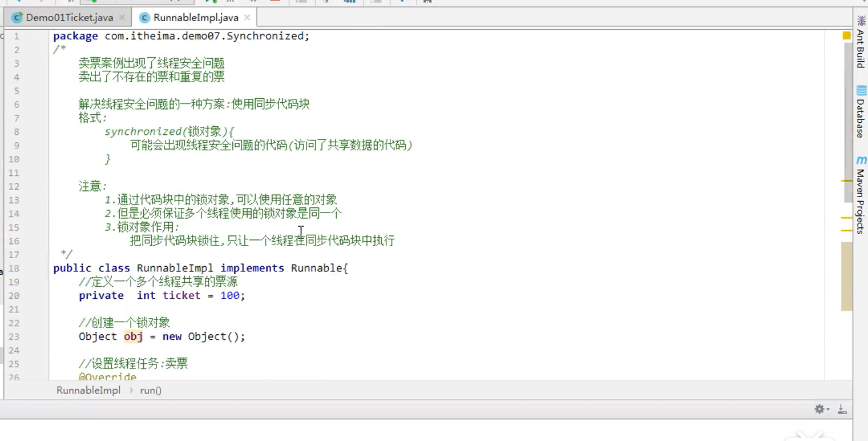Click the run() breadcrumb
Screen dimensions: 868x441
click(151, 391)
